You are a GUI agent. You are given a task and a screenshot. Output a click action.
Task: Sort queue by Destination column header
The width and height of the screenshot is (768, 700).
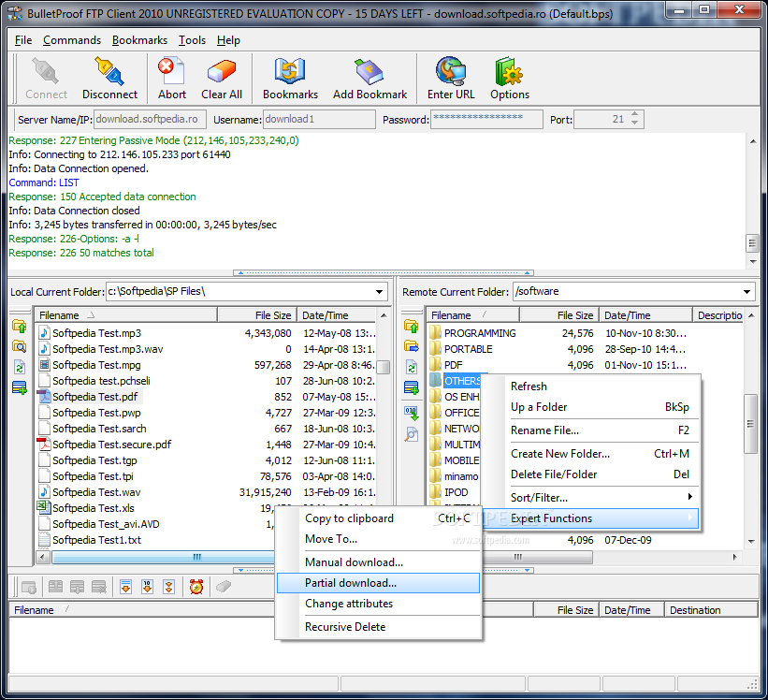coord(711,610)
